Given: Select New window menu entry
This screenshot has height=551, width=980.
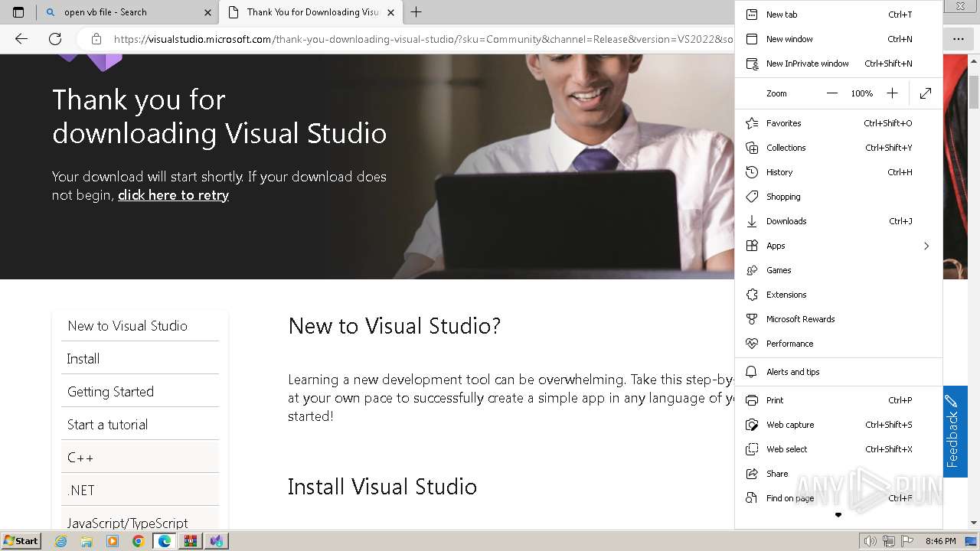Looking at the screenshot, I should pos(838,39).
